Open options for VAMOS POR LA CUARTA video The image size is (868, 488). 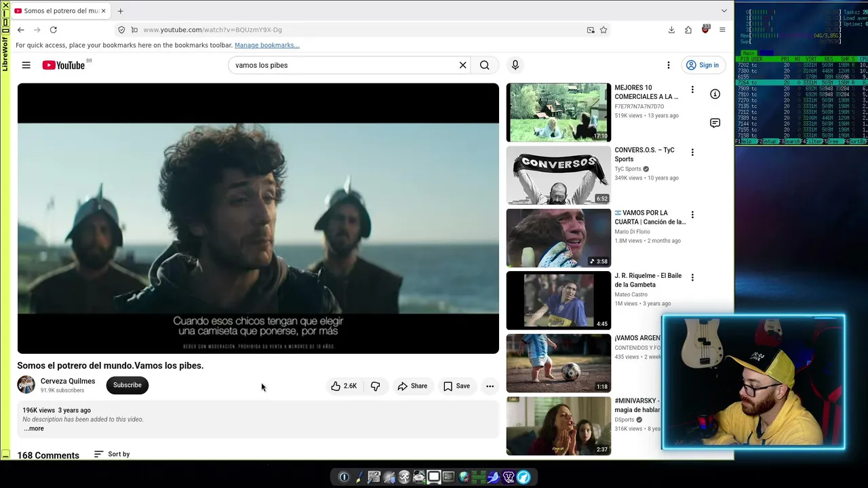(692, 215)
